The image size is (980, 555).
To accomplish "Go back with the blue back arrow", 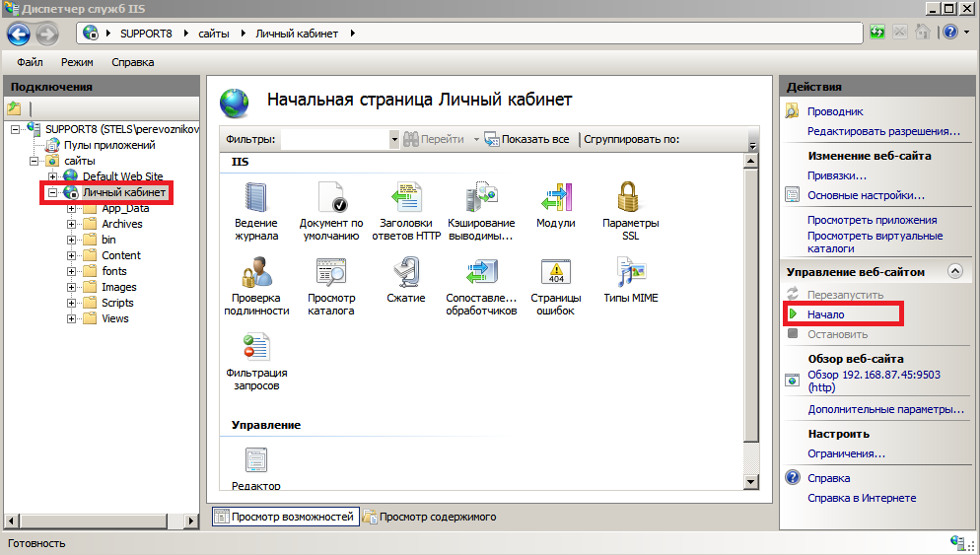I will [19, 34].
